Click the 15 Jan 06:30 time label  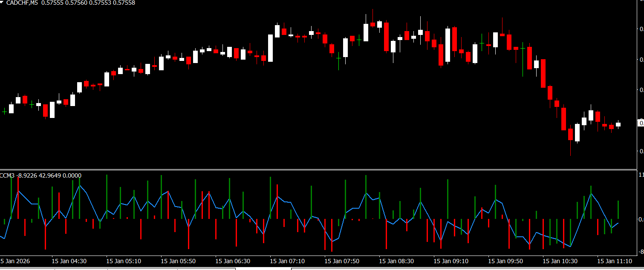click(233, 261)
